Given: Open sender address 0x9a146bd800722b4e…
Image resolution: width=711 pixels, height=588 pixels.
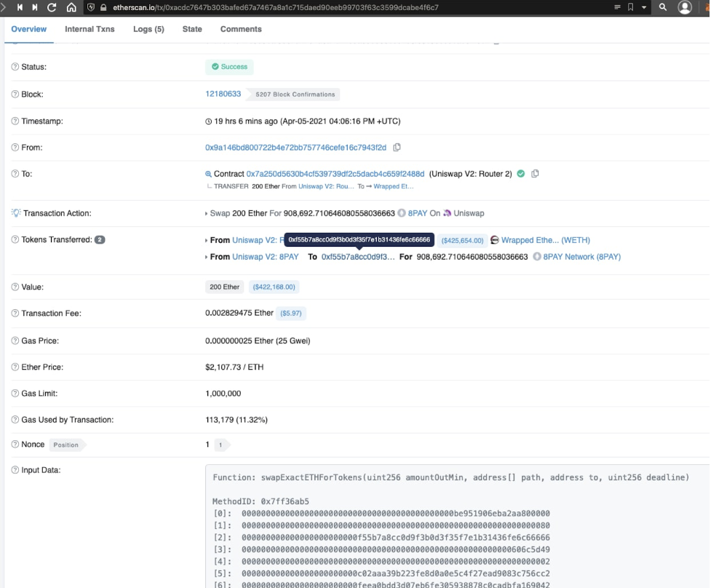Looking at the screenshot, I should point(295,147).
